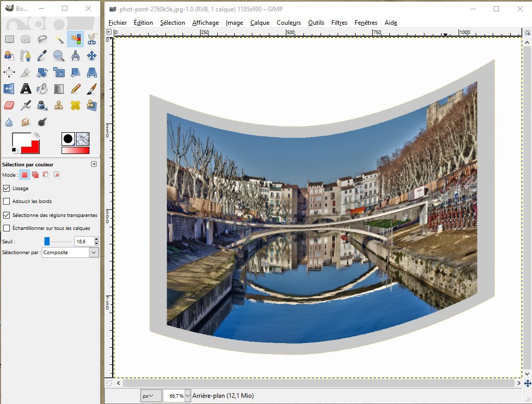Pick the Bucket Fill tool

click(42, 89)
